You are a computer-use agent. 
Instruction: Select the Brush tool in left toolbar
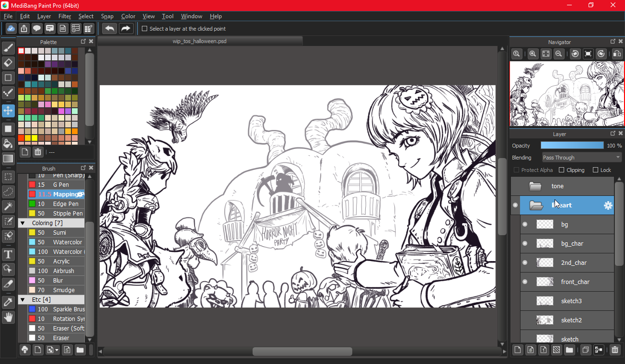tap(8, 48)
